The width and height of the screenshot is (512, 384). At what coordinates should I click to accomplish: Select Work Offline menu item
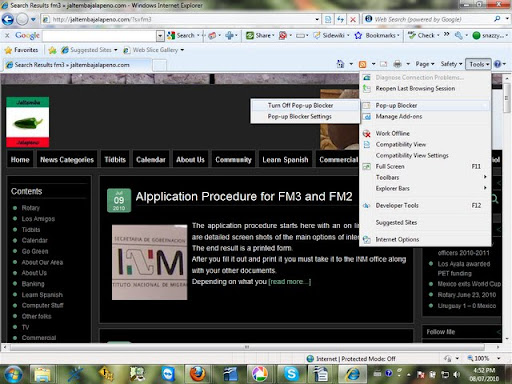pyautogui.click(x=425, y=133)
